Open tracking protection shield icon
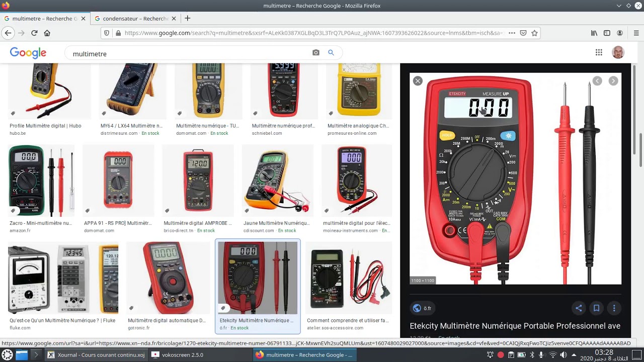 point(107,33)
